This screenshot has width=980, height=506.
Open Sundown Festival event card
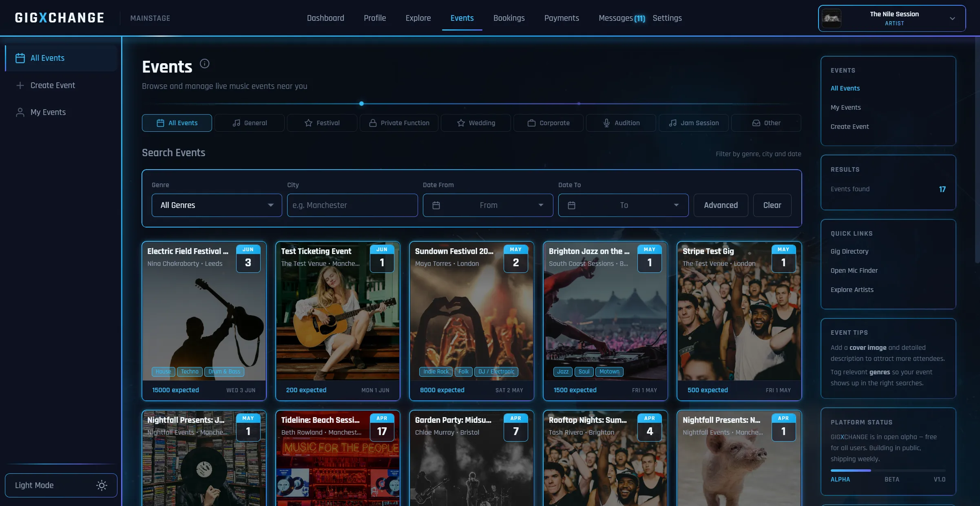[471, 321]
